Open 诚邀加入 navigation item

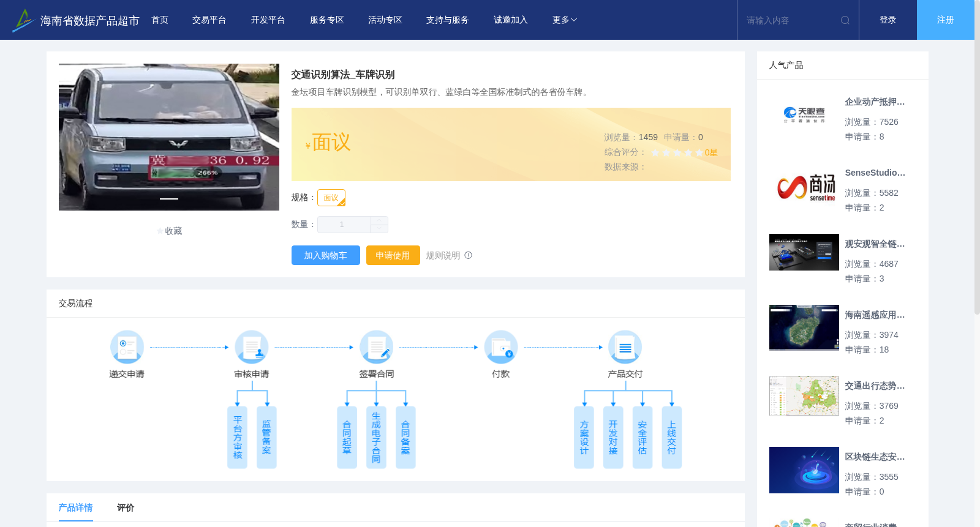(511, 20)
